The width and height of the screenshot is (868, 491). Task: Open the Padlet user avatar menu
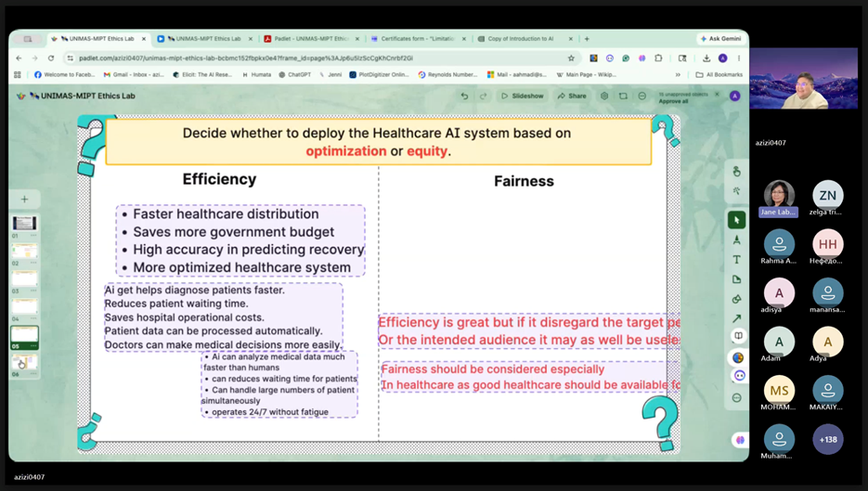tap(734, 96)
